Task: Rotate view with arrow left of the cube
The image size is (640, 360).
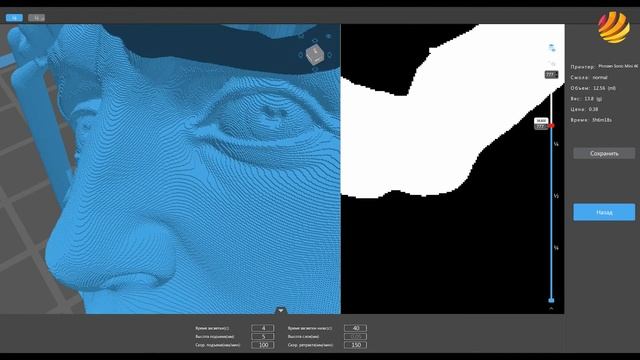Action: 301,55
